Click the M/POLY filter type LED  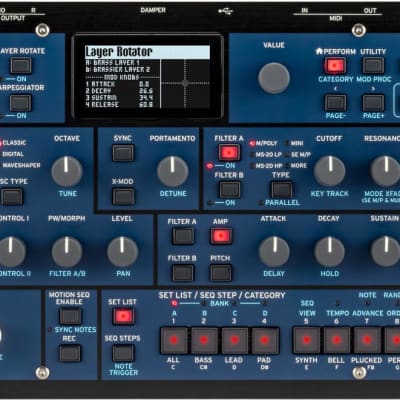pos(252,144)
